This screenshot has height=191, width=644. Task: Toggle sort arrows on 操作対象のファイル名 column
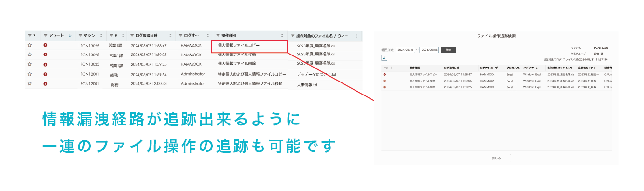(356, 36)
